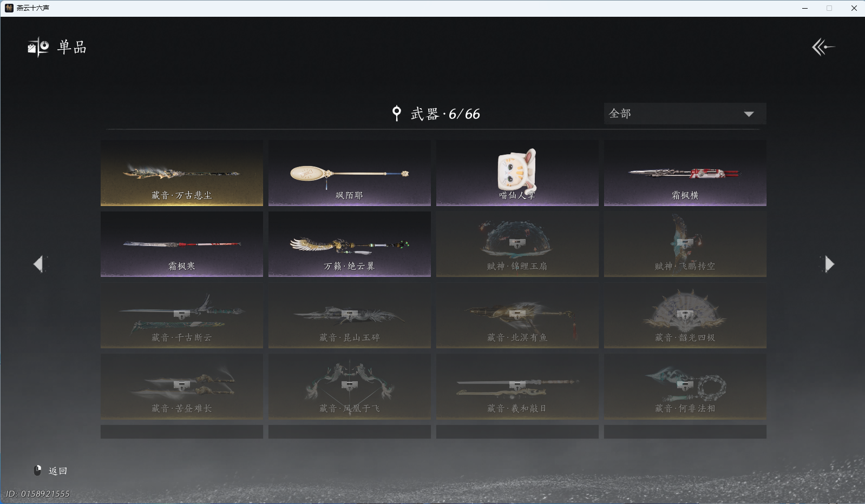
Task: Click the mouse icon beside 返回
Action: (x=38, y=470)
